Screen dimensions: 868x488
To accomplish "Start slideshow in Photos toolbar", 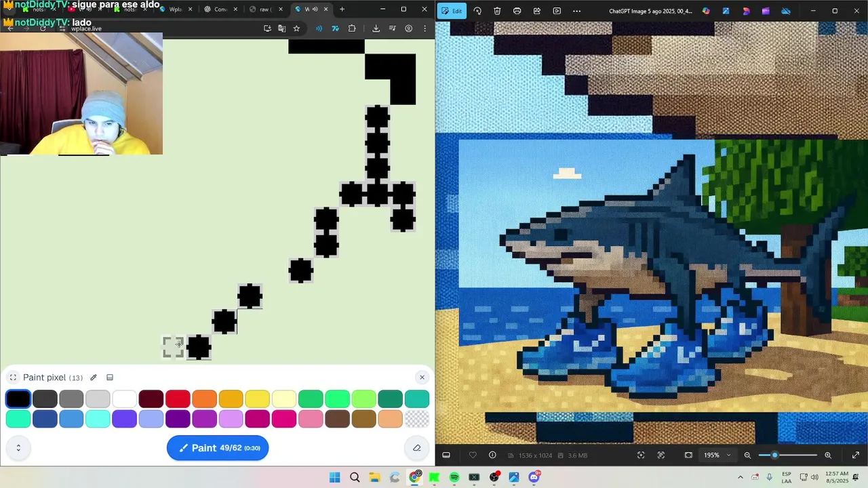I will pyautogui.click(x=557, y=11).
